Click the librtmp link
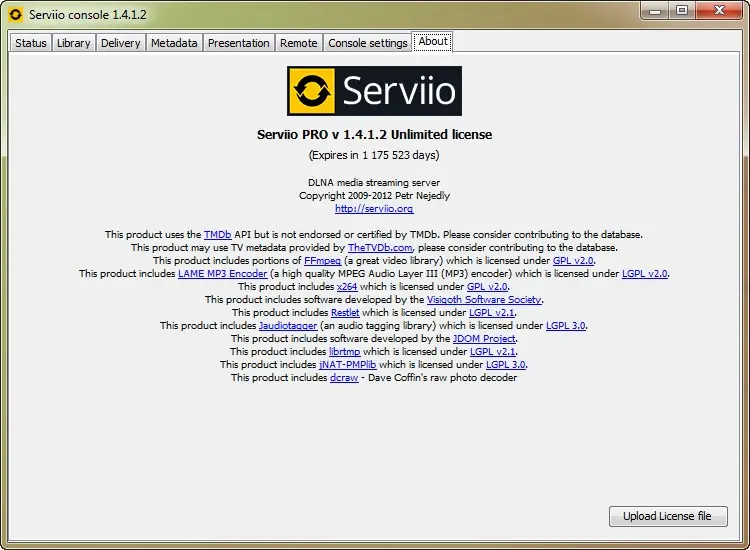This screenshot has width=750, height=550. [x=344, y=351]
